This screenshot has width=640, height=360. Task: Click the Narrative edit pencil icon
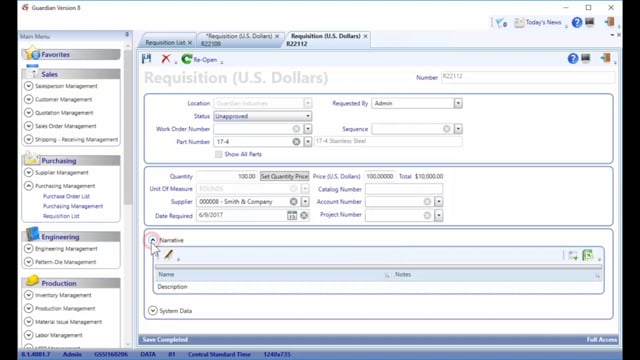(x=169, y=255)
